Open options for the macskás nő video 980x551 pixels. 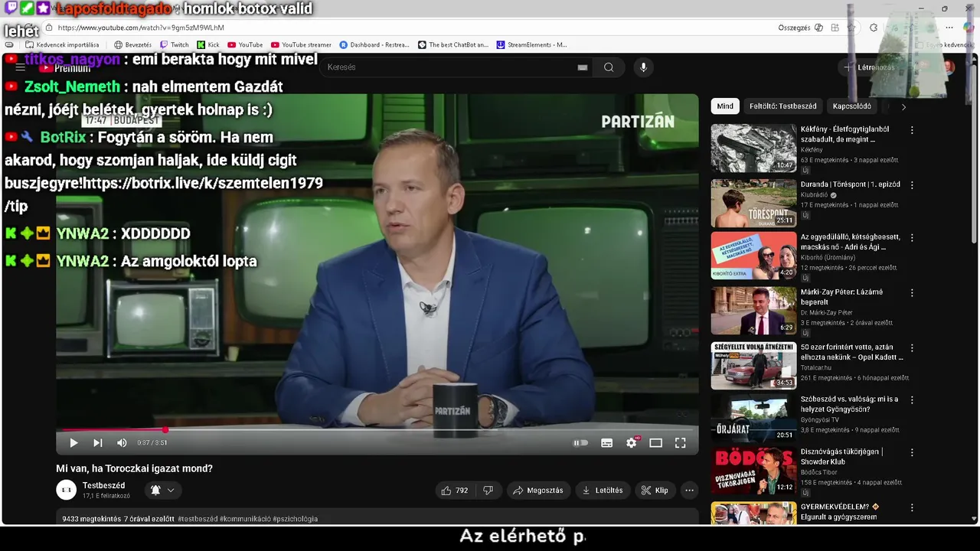point(912,238)
